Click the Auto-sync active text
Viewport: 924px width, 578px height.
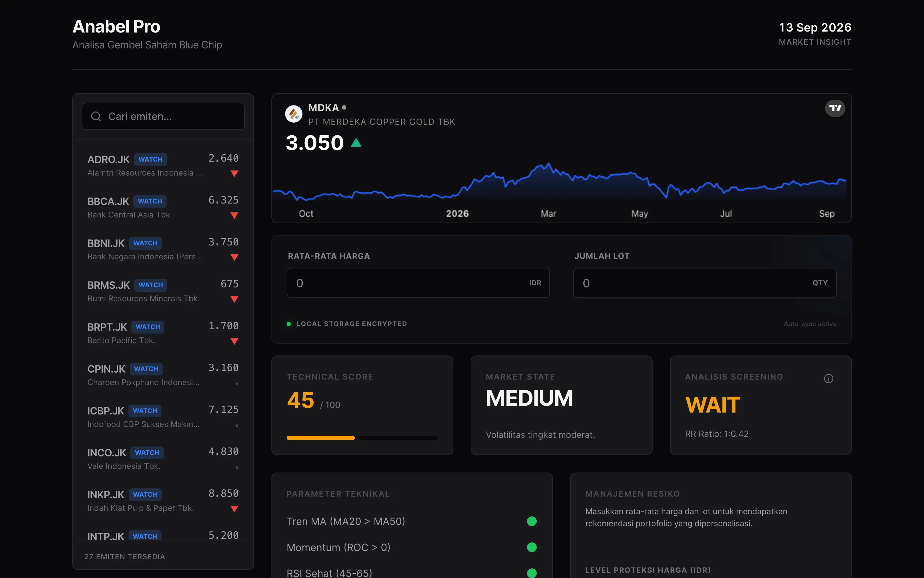click(810, 324)
